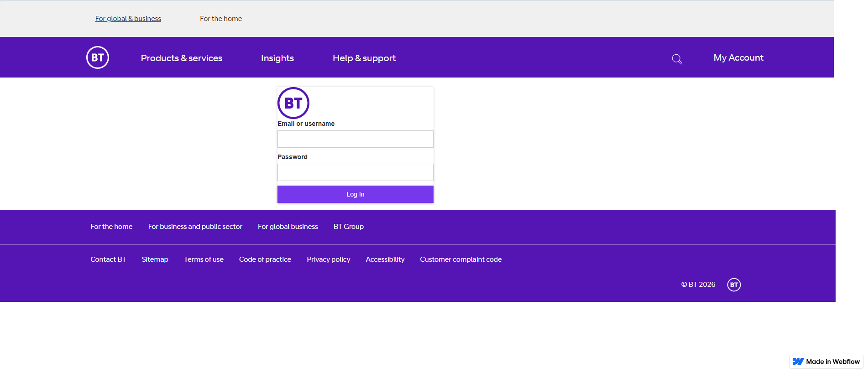Click the © BT 2026 copyright text

coord(698,285)
